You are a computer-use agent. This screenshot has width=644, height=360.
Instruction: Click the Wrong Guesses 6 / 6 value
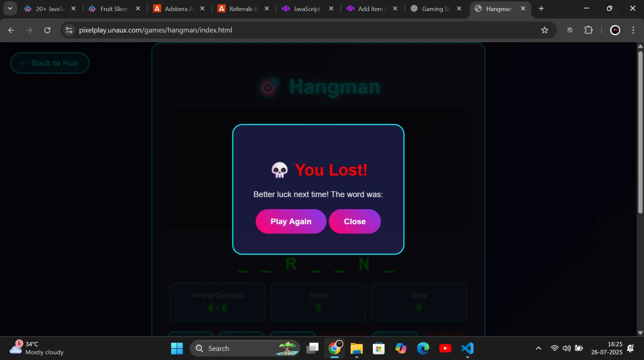click(x=217, y=307)
